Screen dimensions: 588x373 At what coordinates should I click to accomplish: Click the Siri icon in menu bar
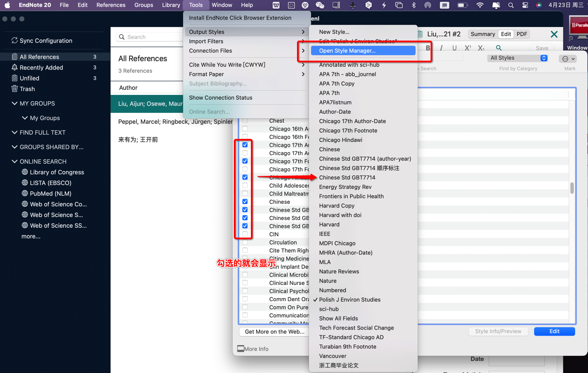point(539,5)
